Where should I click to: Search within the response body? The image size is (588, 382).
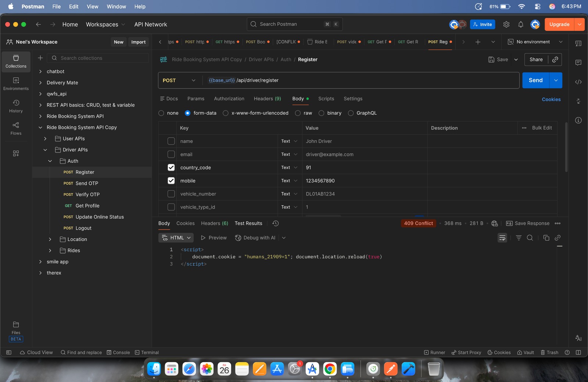pyautogui.click(x=530, y=238)
